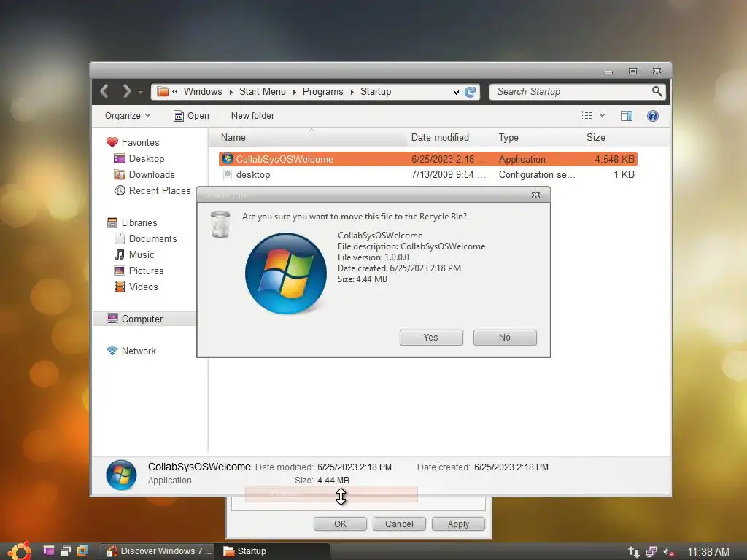
Task: Click Open in the toolbar
Action: coord(191,116)
